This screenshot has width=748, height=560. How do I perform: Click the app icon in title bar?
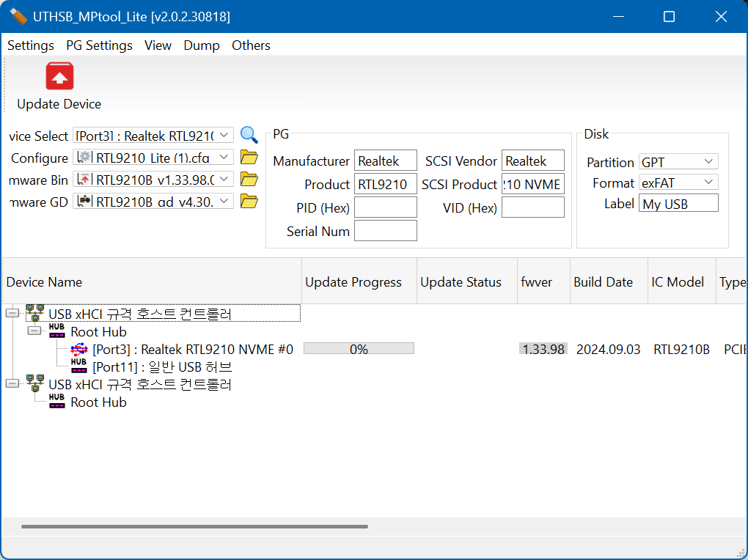[x=18, y=16]
